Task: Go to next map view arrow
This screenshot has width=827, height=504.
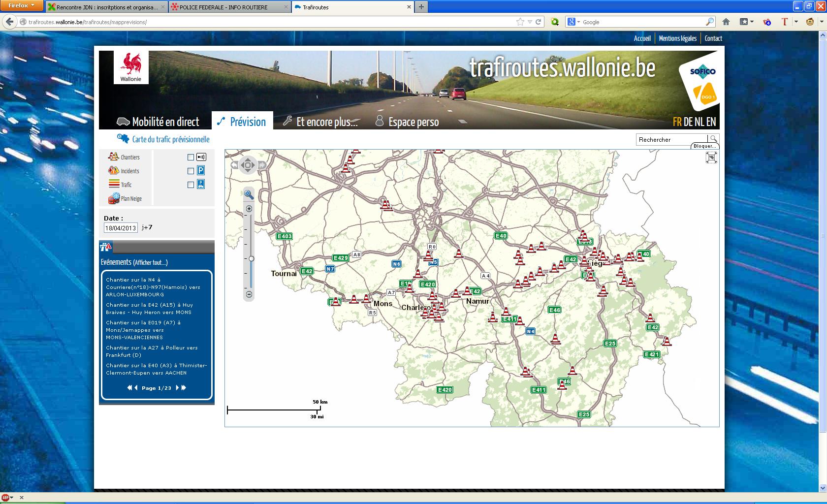Action: (x=262, y=165)
